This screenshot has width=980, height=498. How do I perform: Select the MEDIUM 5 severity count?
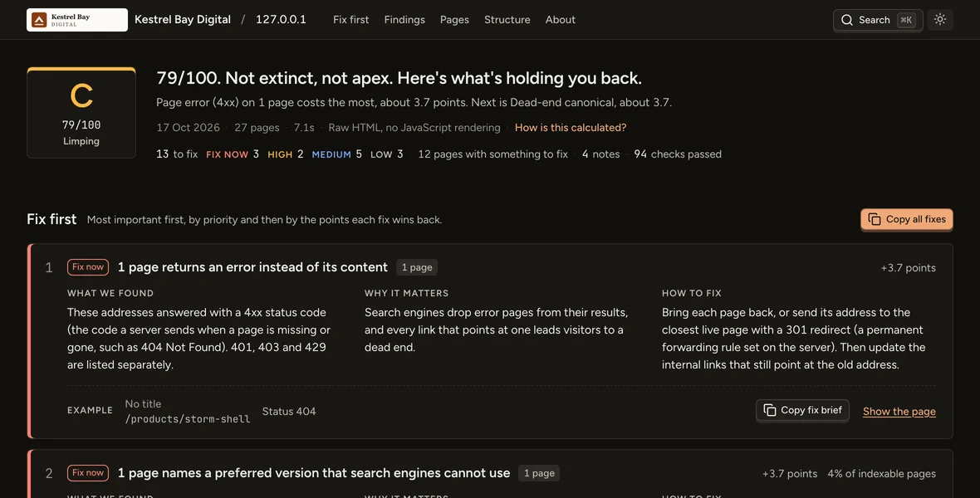coord(337,154)
